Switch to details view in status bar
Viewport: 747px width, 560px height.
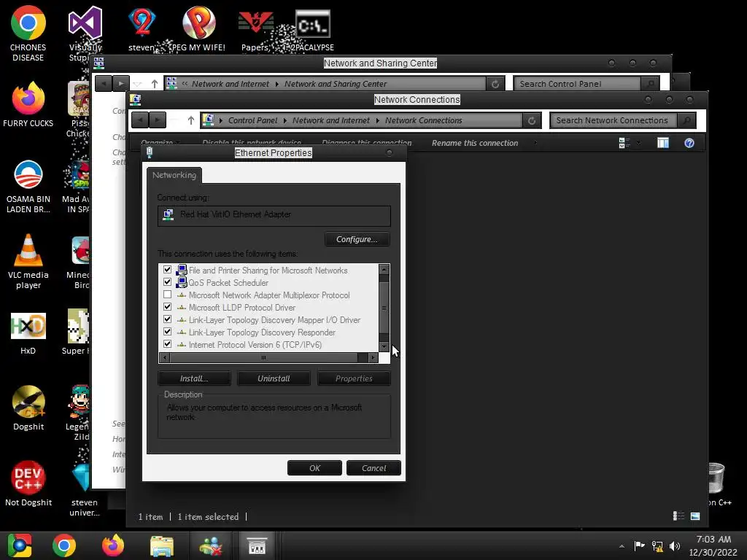(x=678, y=516)
